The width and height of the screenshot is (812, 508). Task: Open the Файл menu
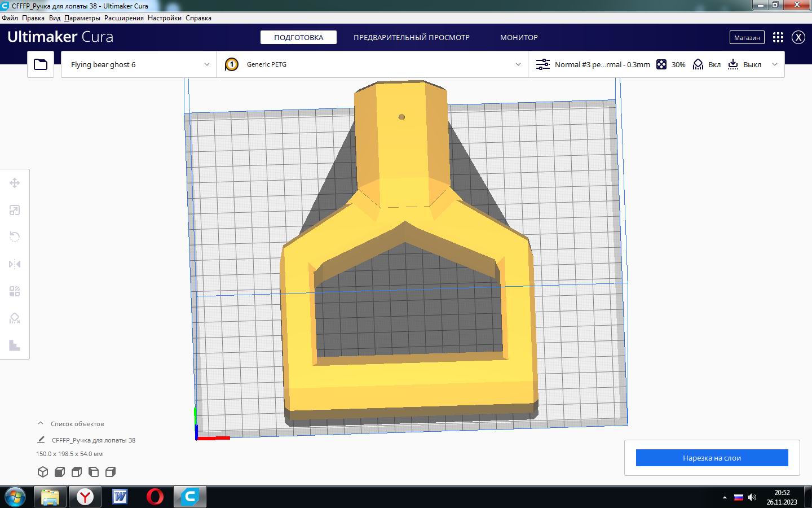point(10,18)
